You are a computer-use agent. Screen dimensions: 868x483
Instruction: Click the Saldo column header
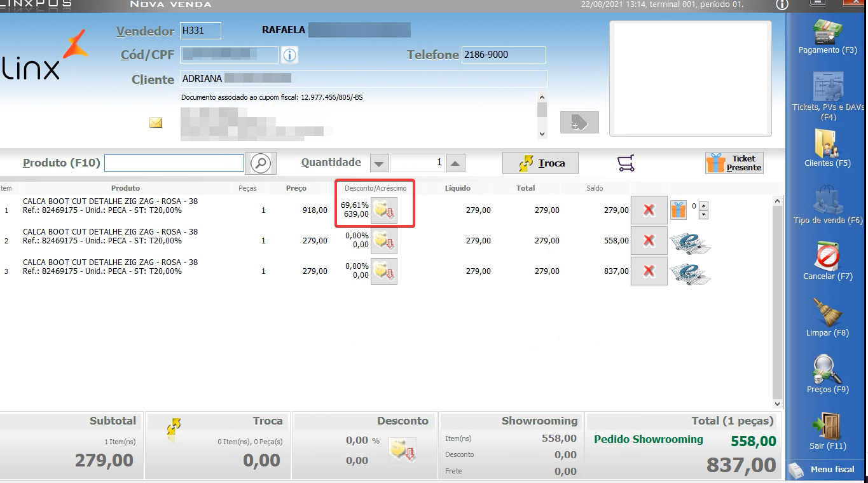click(595, 188)
